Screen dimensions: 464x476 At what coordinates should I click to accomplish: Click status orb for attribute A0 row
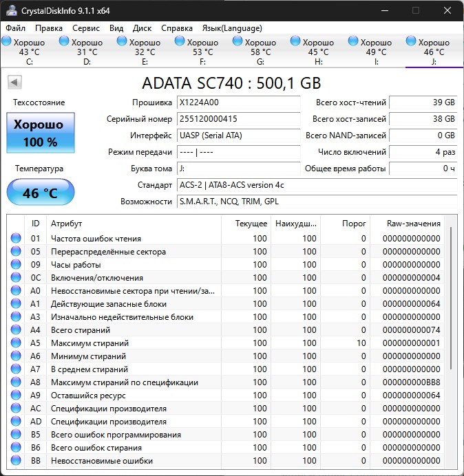16,290
